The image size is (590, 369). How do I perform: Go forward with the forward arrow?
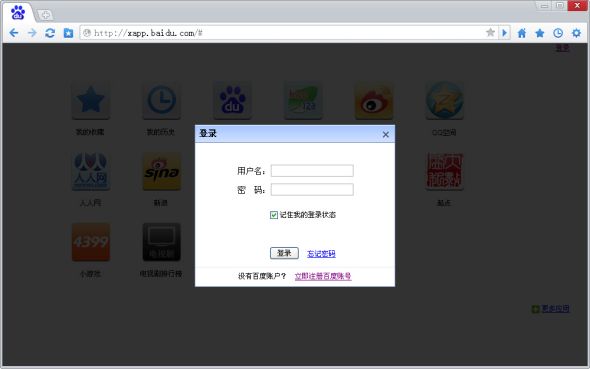tap(32, 33)
